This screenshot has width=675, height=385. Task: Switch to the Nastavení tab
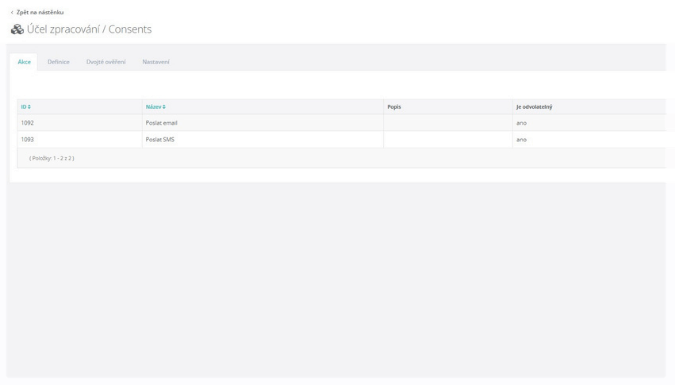[156, 62]
